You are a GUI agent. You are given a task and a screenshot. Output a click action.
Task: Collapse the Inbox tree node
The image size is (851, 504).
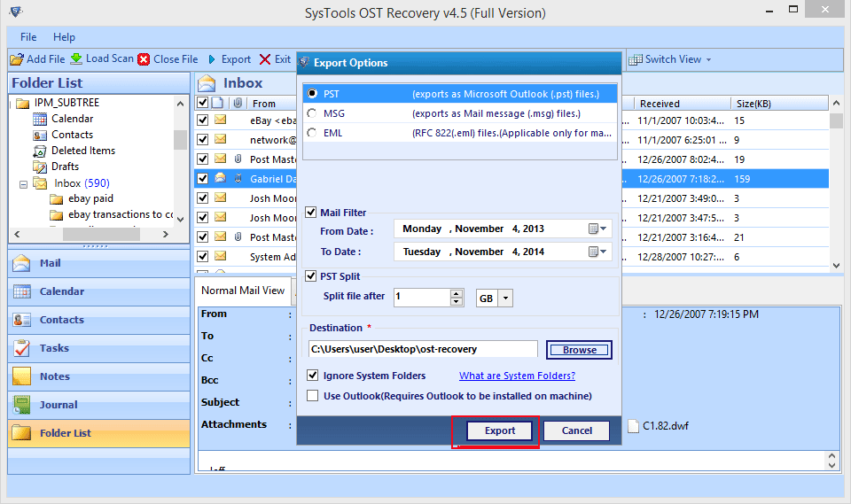coord(23,184)
